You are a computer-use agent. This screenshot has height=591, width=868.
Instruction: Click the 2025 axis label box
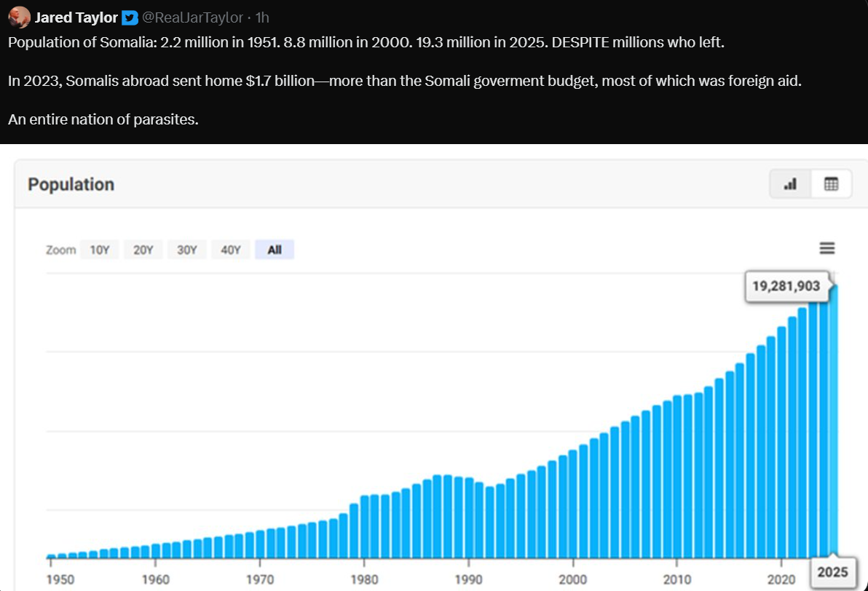(x=832, y=572)
